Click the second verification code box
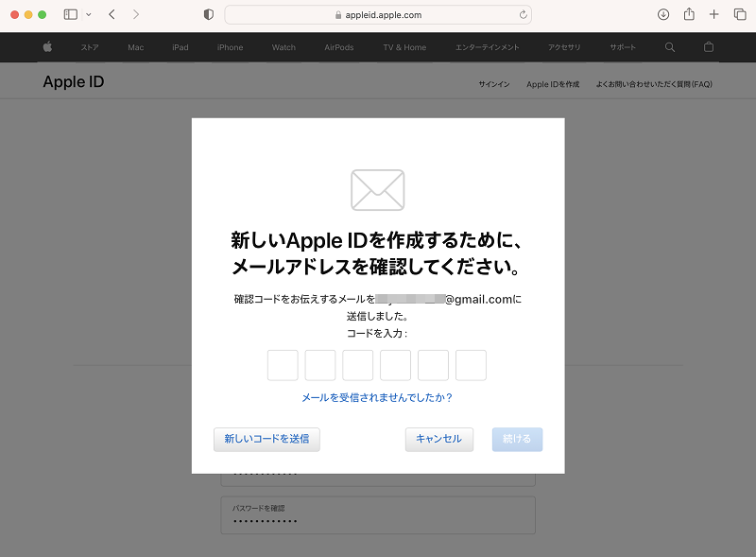The width and height of the screenshot is (756, 557). click(320, 365)
